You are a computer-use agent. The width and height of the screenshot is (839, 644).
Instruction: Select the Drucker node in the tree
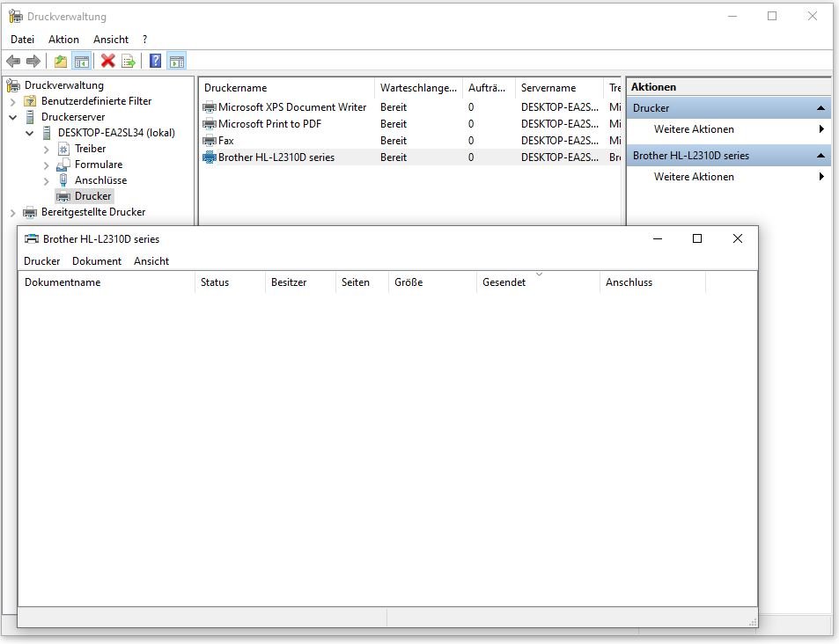pyautogui.click(x=92, y=196)
